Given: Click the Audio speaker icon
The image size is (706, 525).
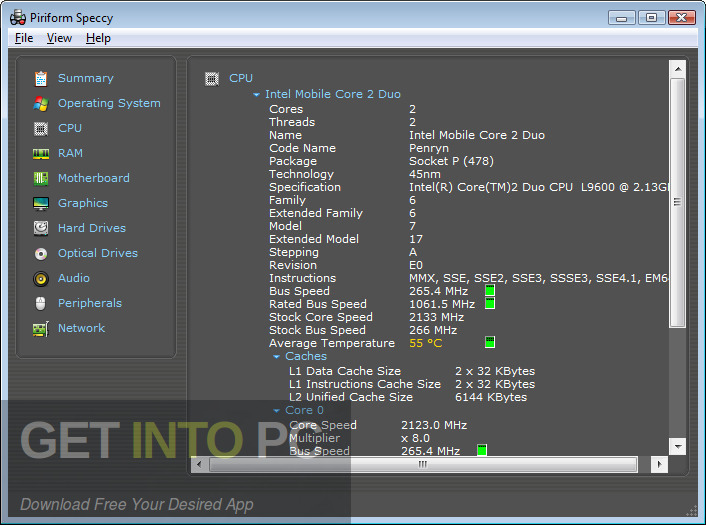Looking at the screenshot, I should pyautogui.click(x=41, y=279).
